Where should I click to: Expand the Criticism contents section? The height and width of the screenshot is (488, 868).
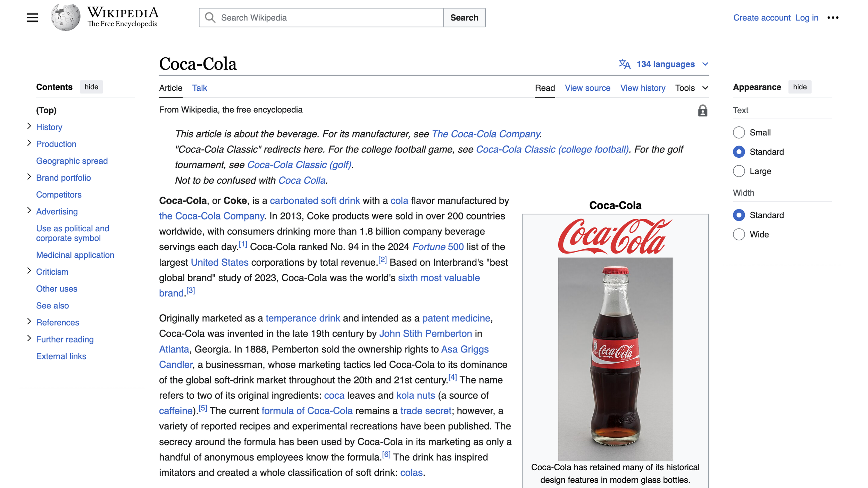tap(29, 271)
